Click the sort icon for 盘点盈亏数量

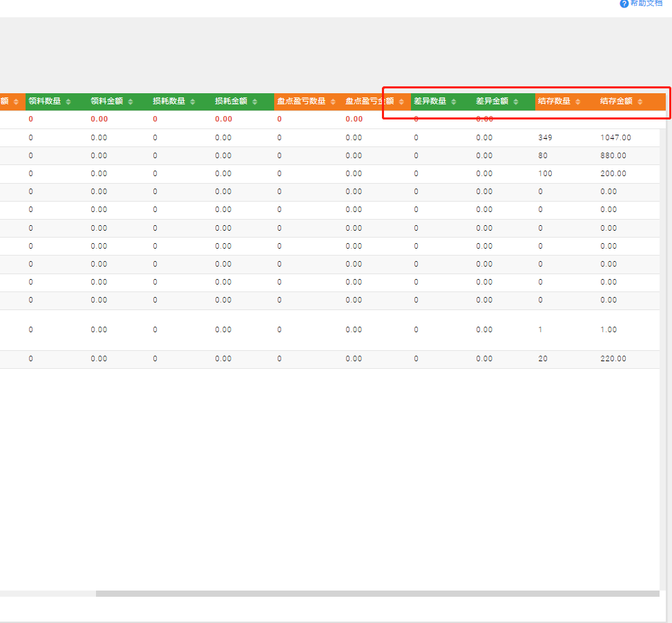(333, 102)
